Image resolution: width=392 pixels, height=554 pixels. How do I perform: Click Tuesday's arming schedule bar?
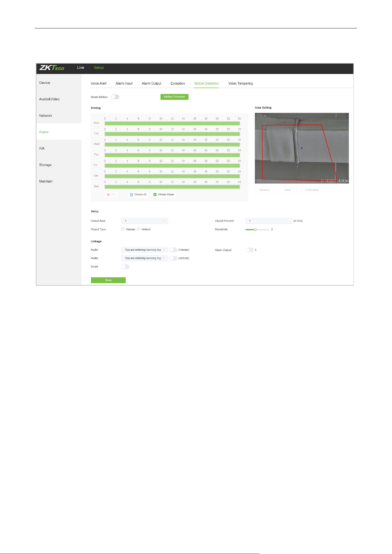pyautogui.click(x=172, y=134)
